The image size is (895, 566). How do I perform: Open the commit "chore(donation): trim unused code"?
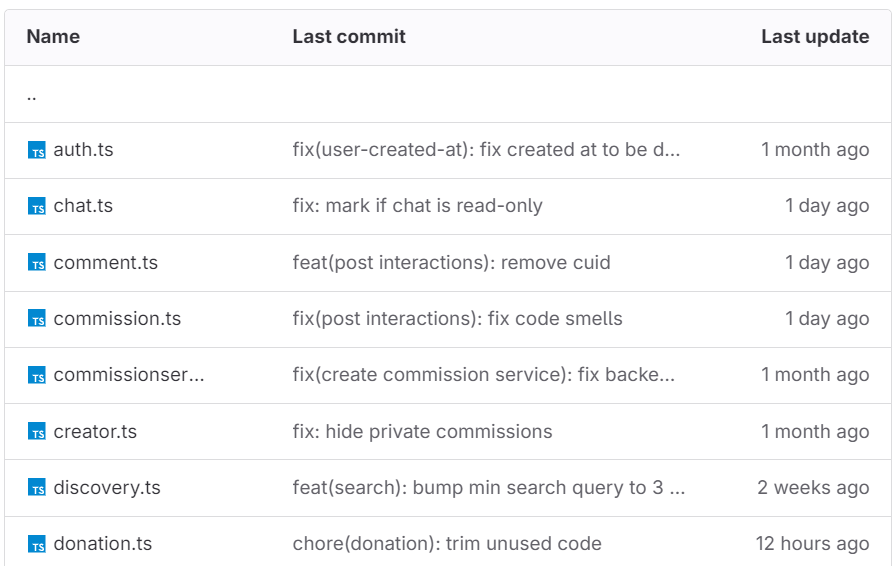pos(447,544)
